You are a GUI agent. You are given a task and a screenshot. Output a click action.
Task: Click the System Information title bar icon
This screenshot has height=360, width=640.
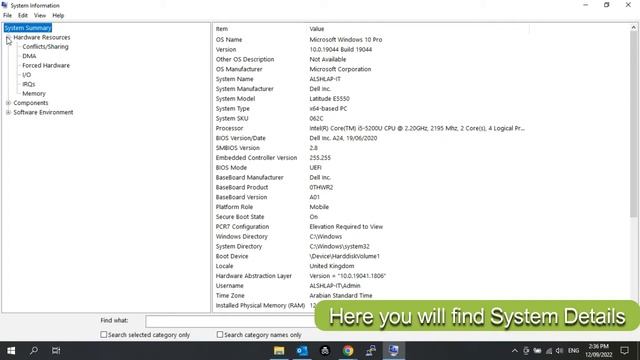(x=4, y=5)
